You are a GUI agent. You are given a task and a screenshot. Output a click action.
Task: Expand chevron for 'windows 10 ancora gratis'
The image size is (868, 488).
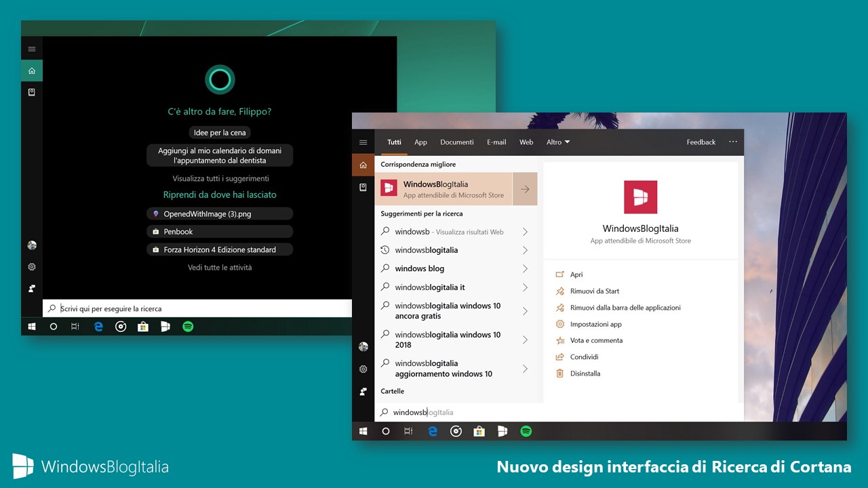[x=526, y=311]
